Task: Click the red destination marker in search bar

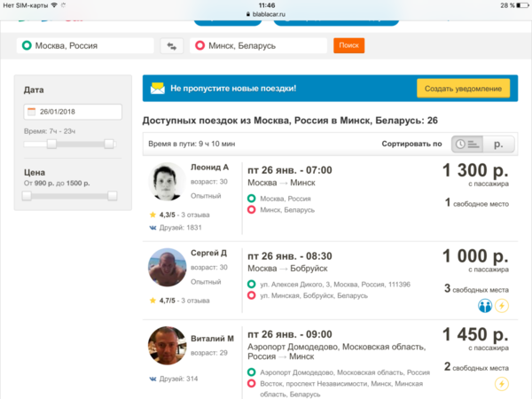Action: tap(199, 45)
